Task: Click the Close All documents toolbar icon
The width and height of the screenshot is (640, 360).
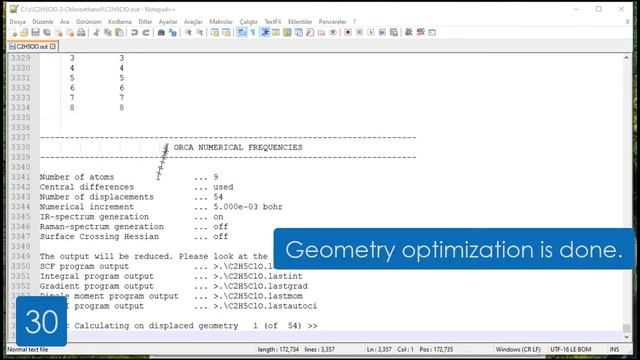Action: click(70, 33)
